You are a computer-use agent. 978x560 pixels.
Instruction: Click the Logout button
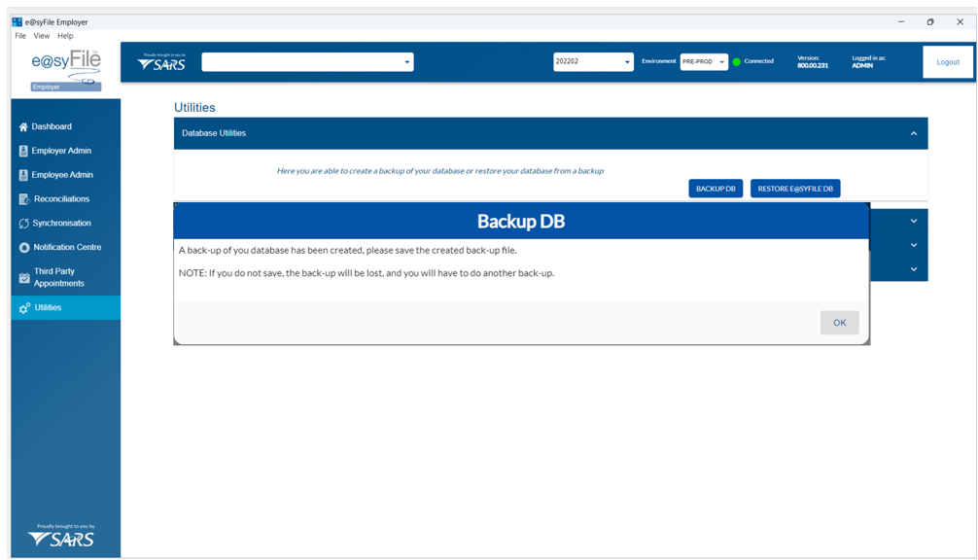tap(948, 62)
